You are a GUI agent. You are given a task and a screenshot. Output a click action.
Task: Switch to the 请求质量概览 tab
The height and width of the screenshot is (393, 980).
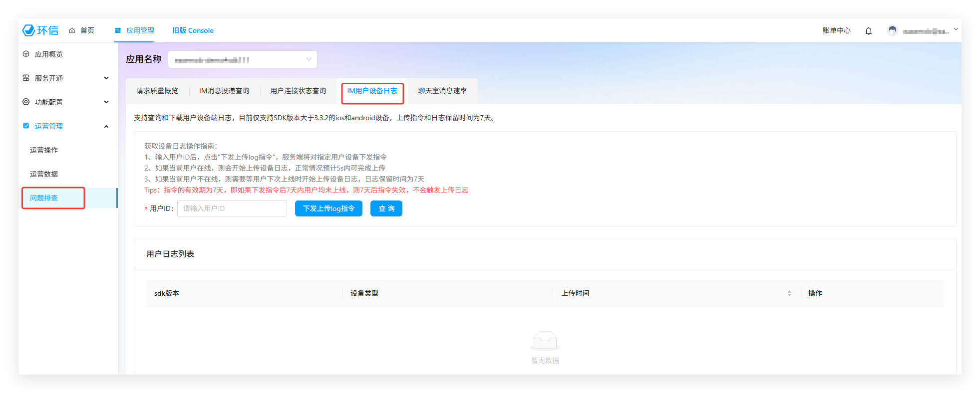pyautogui.click(x=157, y=91)
